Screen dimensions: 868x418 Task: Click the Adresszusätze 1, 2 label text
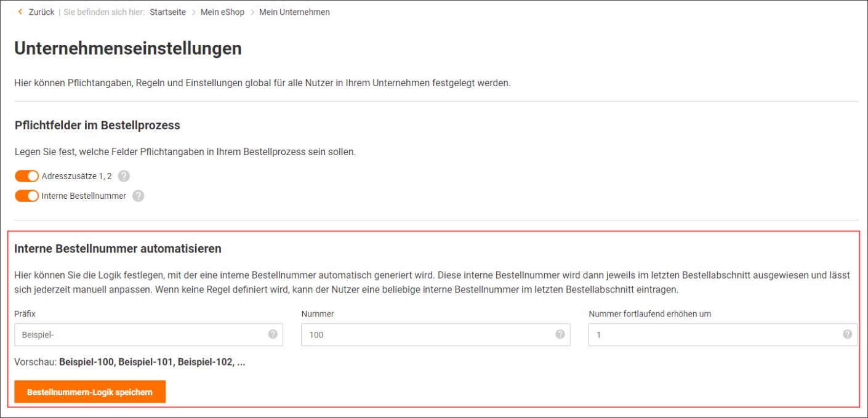77,177
